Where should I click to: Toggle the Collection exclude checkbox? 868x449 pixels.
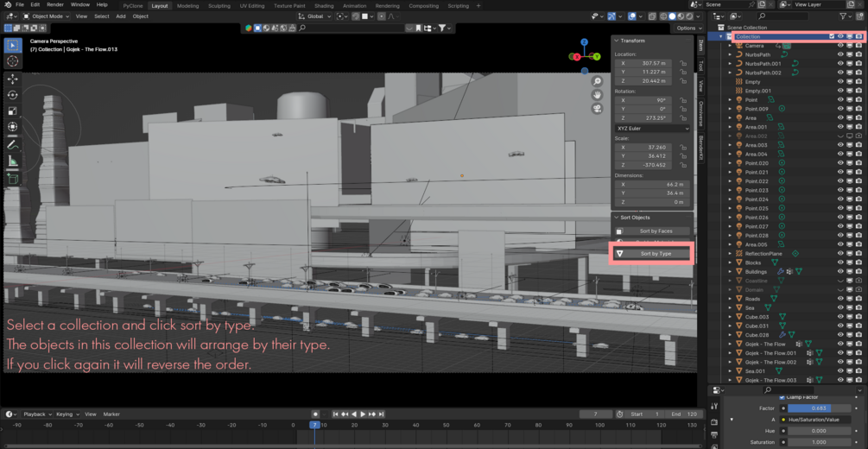pos(832,36)
